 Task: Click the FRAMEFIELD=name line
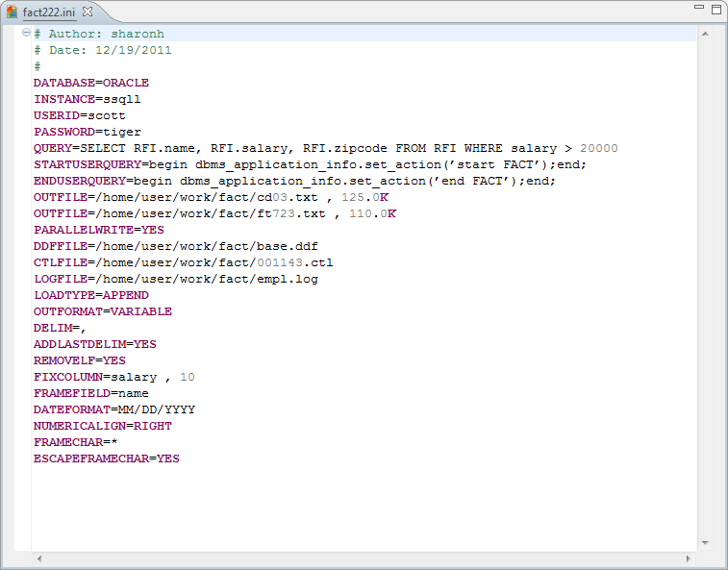pos(91,393)
